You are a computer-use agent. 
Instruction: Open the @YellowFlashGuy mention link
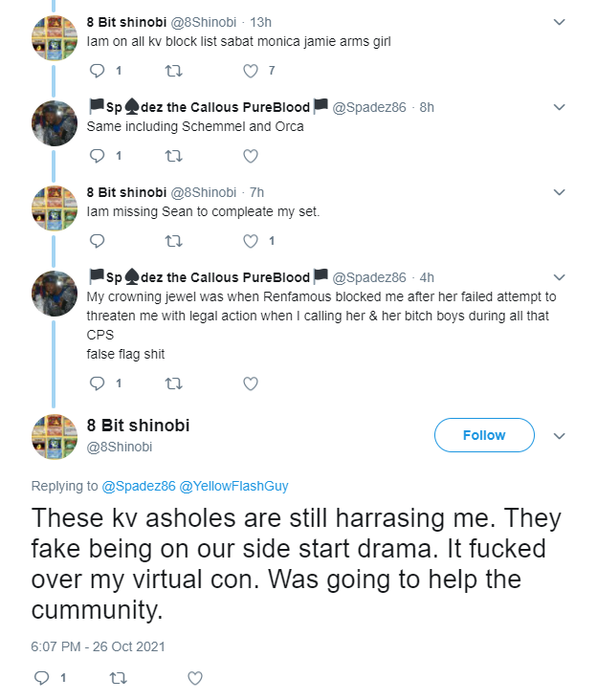[233, 486]
